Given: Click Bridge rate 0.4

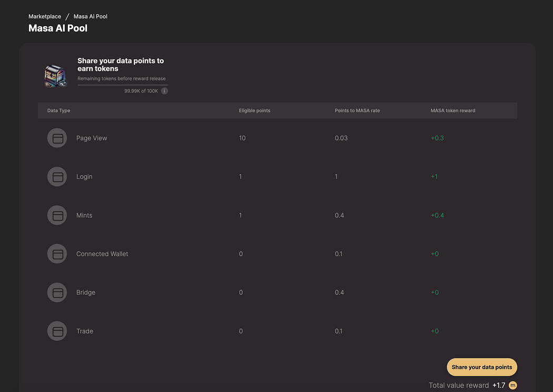Looking at the screenshot, I should tap(339, 293).
